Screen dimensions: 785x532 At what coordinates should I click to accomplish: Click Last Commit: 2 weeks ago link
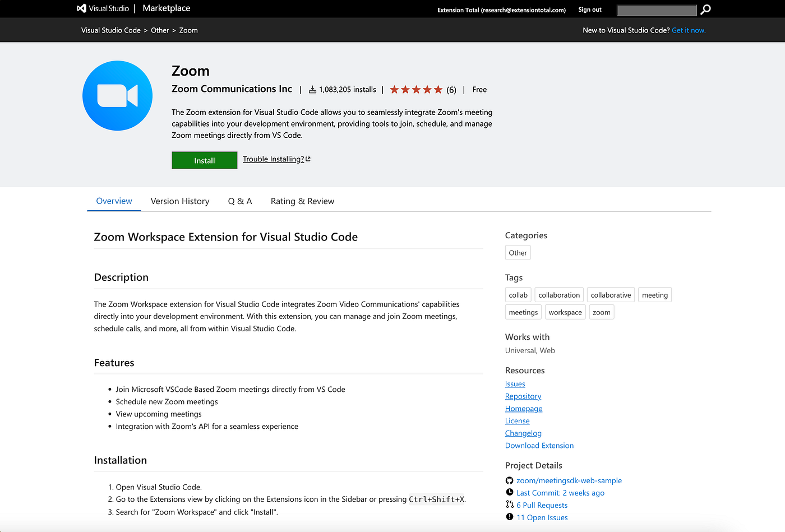coord(560,493)
